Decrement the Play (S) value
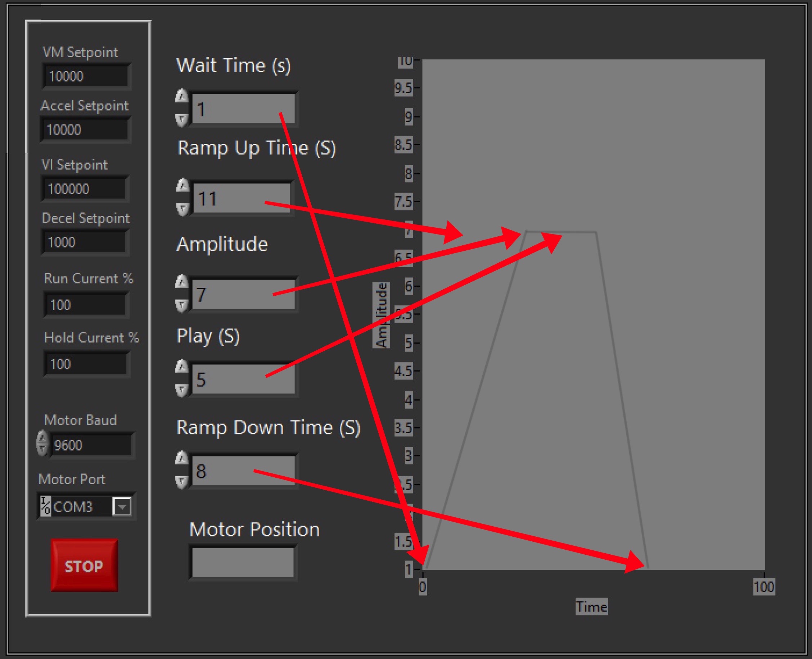The height and width of the screenshot is (659, 812). tap(182, 390)
